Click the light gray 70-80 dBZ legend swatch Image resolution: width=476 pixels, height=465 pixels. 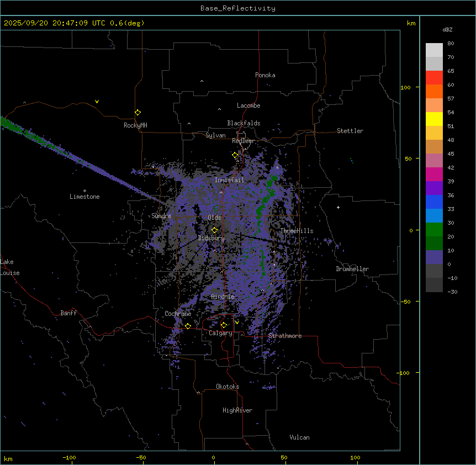[x=434, y=50]
